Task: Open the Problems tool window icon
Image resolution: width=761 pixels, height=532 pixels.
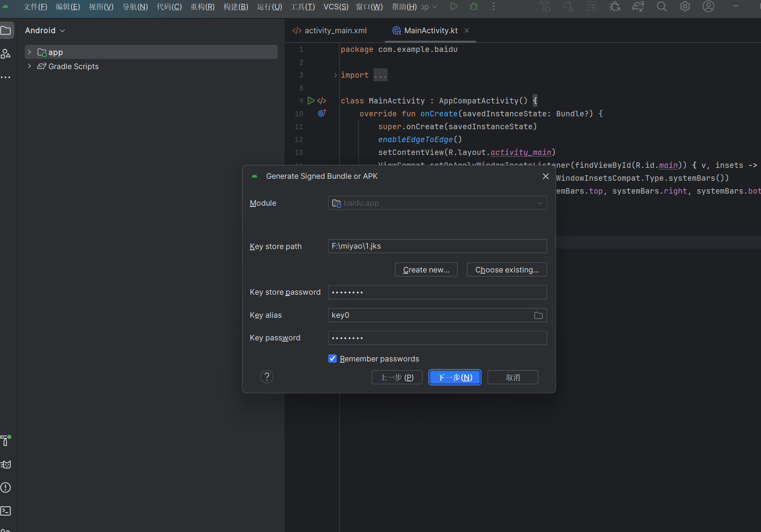Action: 6,488
